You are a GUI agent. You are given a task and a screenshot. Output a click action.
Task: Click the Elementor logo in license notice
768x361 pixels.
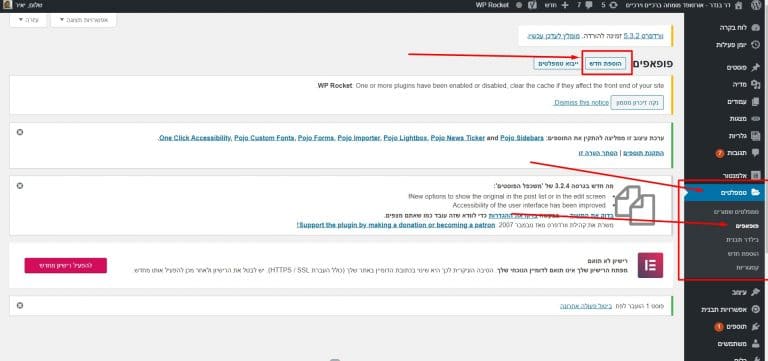tap(650, 265)
